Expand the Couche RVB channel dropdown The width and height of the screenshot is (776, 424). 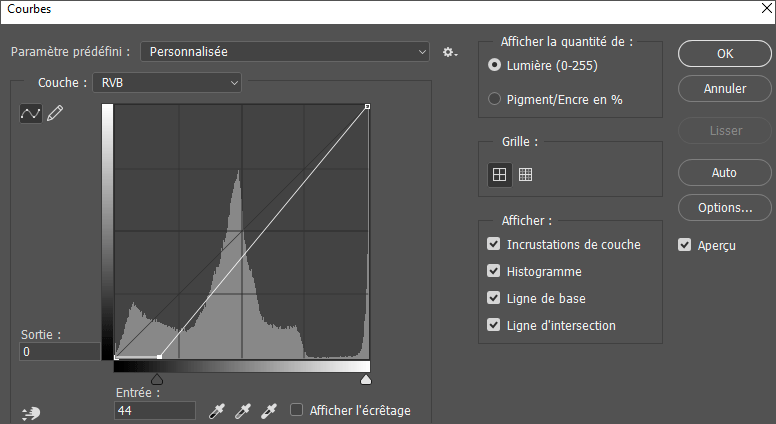167,82
